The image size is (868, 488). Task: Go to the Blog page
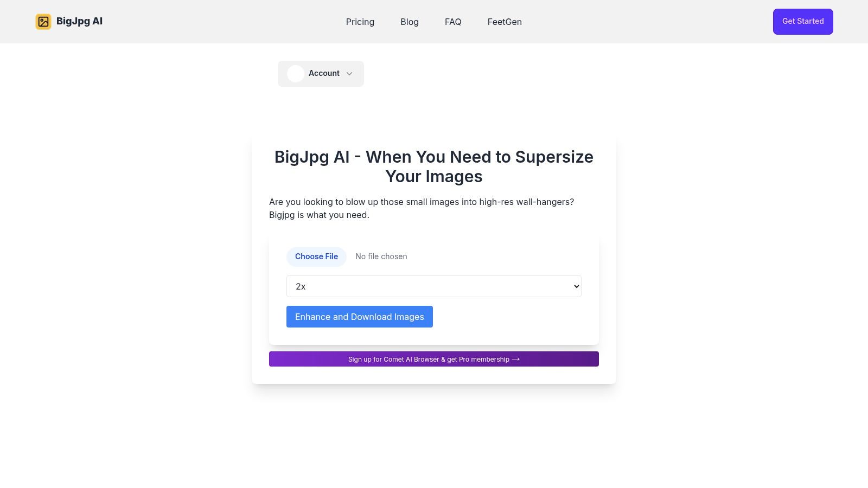point(410,22)
